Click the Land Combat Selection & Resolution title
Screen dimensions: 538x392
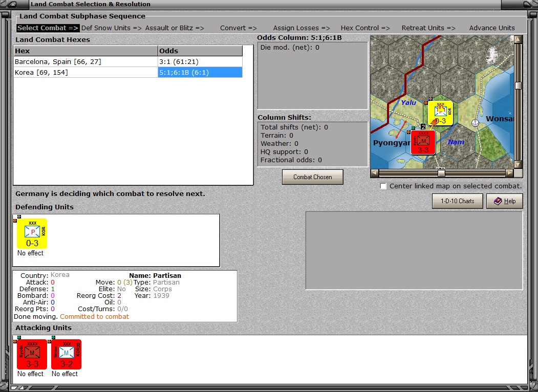(x=91, y=4)
